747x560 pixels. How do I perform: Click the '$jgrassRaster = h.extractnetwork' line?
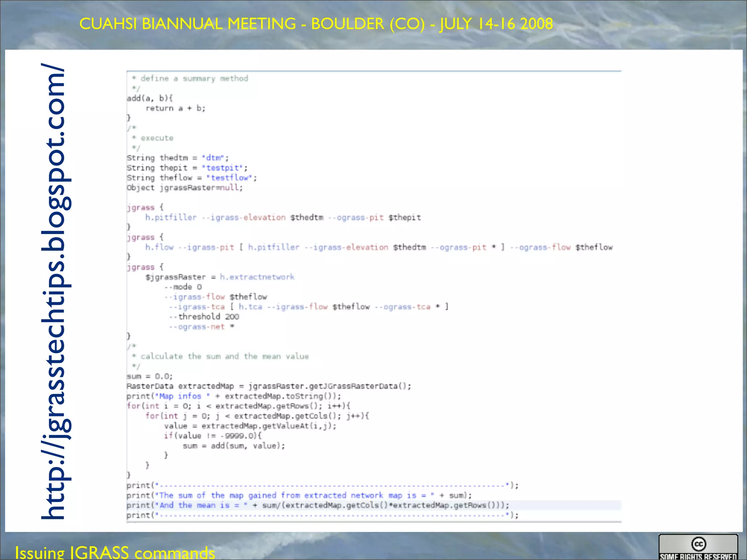click(220, 277)
